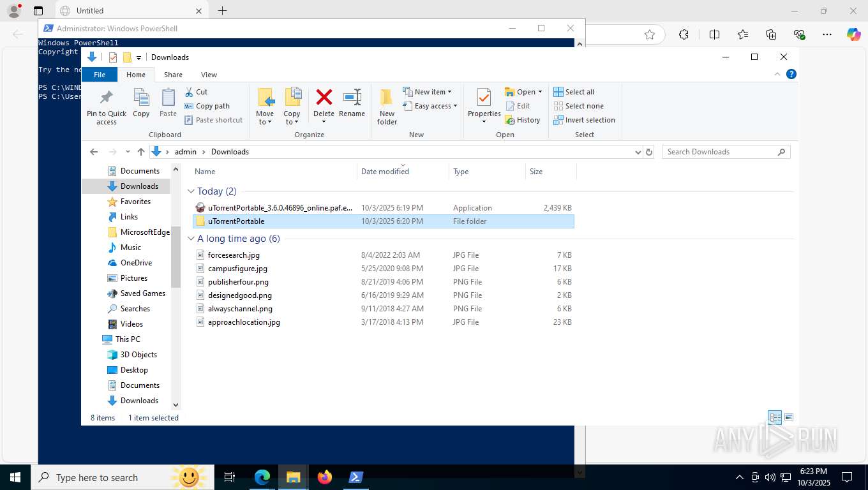Go back in Explorer navigation

tap(94, 152)
